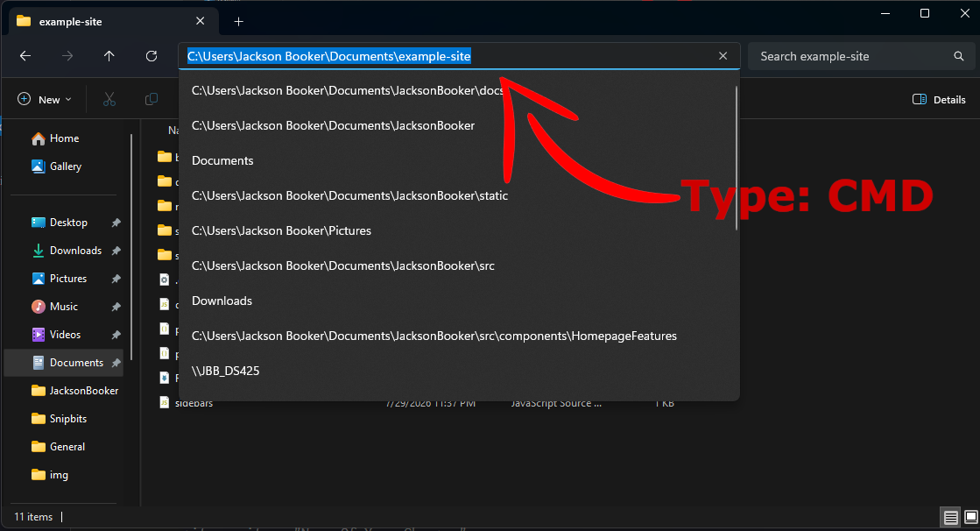The width and height of the screenshot is (980, 531).
Task: Click the search magnifier icon
Action: coord(959,56)
